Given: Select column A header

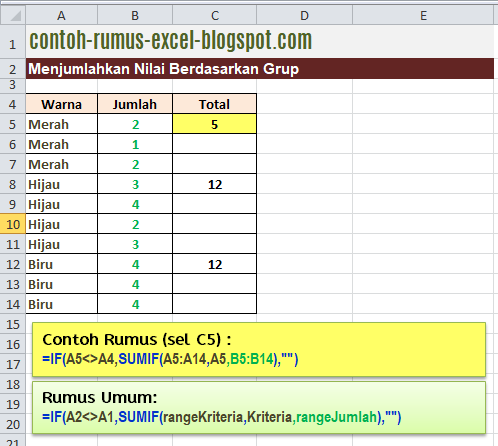Looking at the screenshot, I should [x=62, y=15].
